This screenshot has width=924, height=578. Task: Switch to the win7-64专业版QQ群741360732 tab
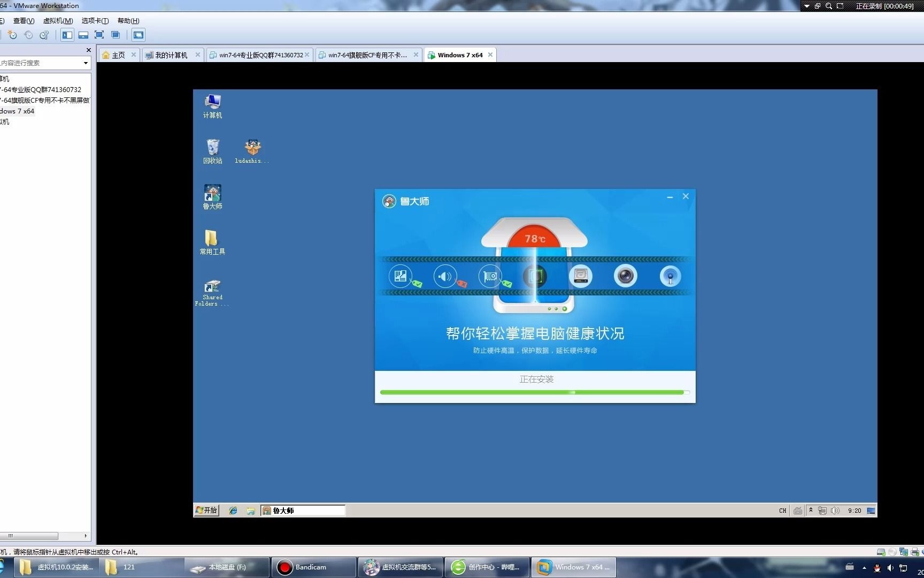pyautogui.click(x=261, y=55)
